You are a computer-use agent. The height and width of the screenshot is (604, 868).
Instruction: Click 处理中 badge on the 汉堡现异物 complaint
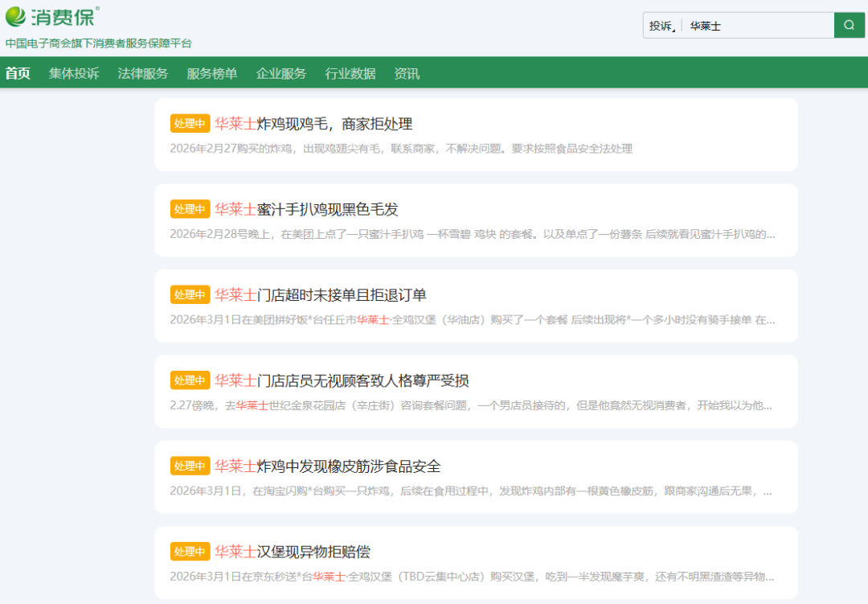pos(190,552)
